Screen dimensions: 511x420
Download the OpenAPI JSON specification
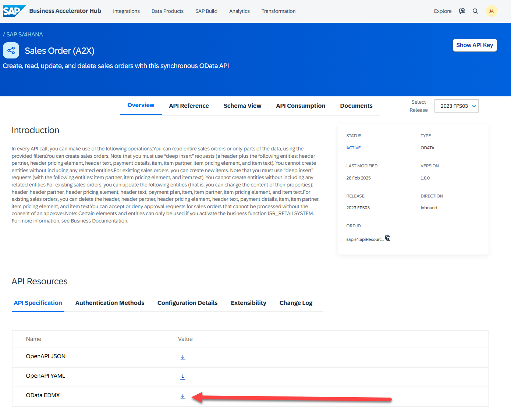[183, 357]
